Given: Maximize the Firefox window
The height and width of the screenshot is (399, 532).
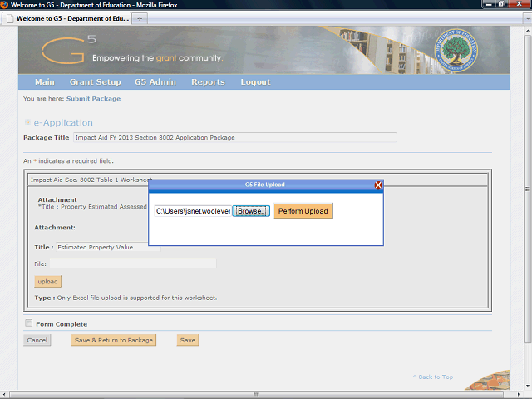Looking at the screenshot, I should click(500, 4).
